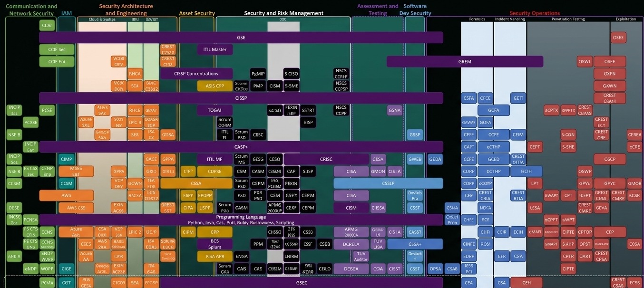Open the OSWP certification box
The width and height of the screenshot is (644, 288).
[x=585, y=172]
